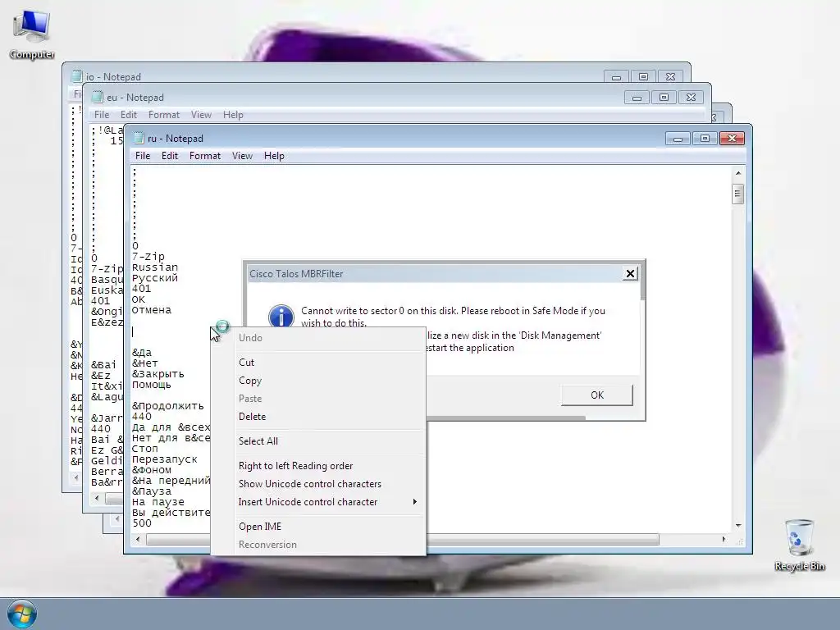Screen dimensions: 840x630
Task: Click the eu - Notepad window title
Action: 135,98
